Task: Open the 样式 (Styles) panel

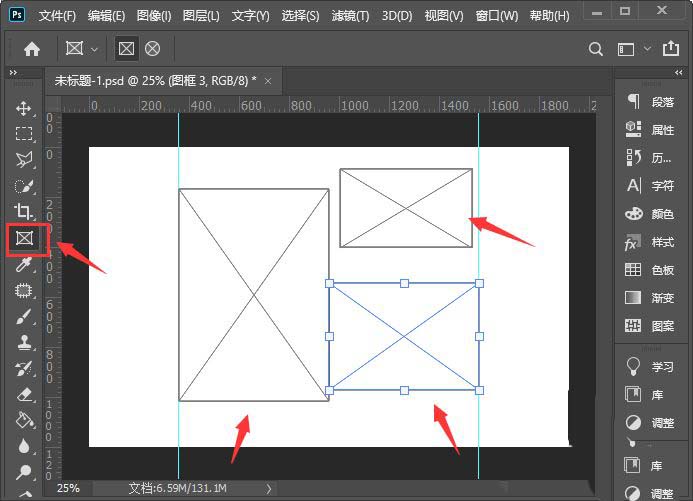Action: point(650,242)
